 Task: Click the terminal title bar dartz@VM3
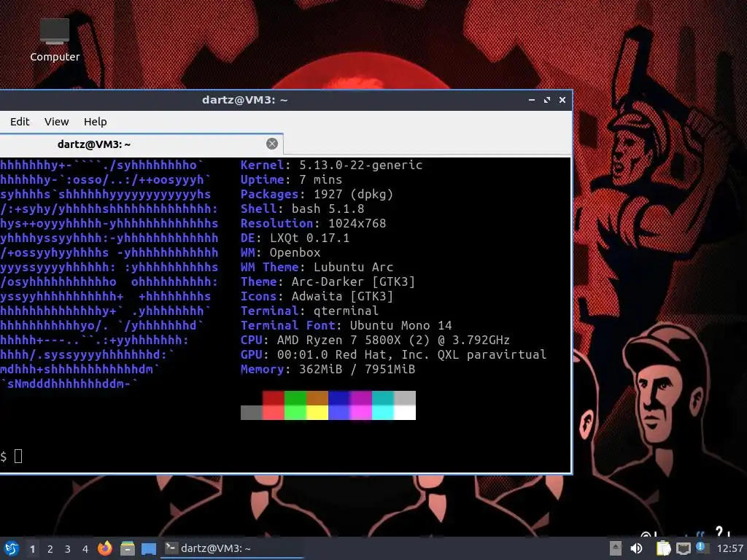pos(245,100)
